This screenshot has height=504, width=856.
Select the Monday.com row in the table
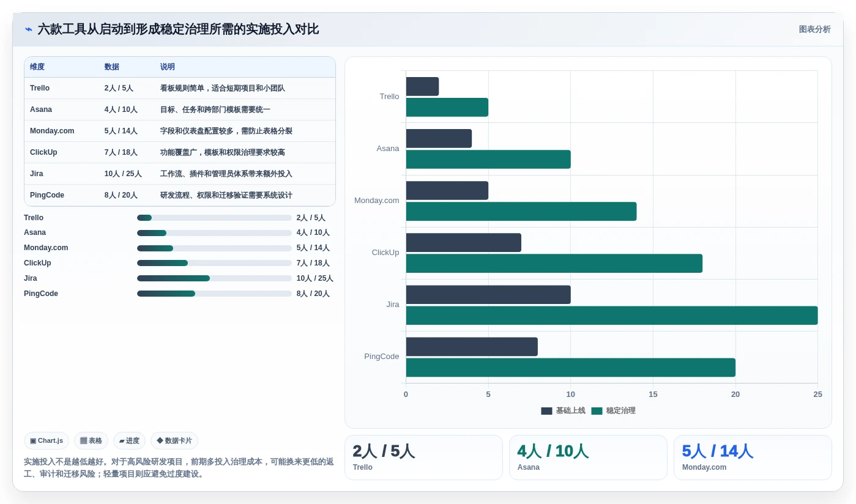pyautogui.click(x=180, y=131)
